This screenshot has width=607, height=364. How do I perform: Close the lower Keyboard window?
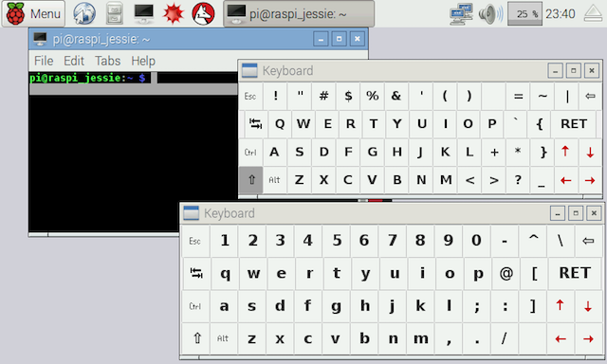pos(594,213)
